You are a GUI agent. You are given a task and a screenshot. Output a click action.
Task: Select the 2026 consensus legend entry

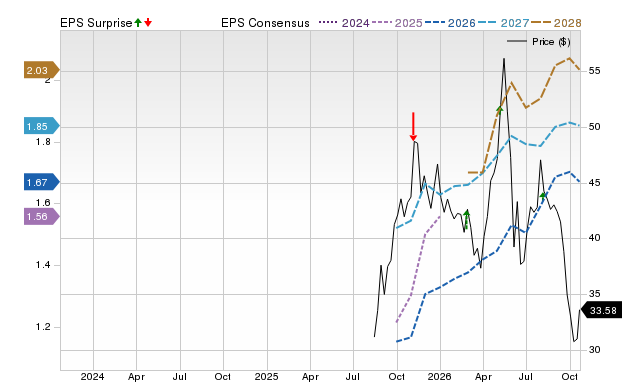(450, 23)
